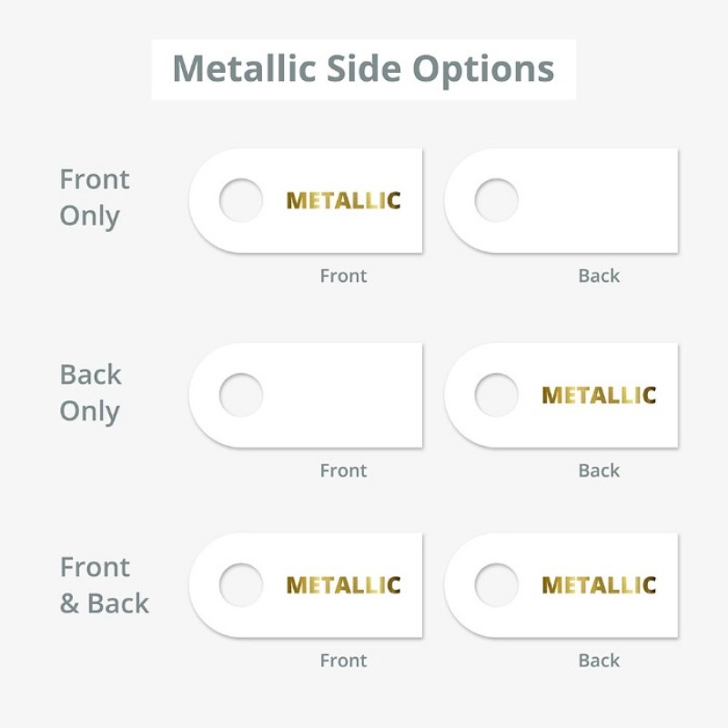
Task: Click the hole on Front & Back front tag
Action: click(241, 585)
